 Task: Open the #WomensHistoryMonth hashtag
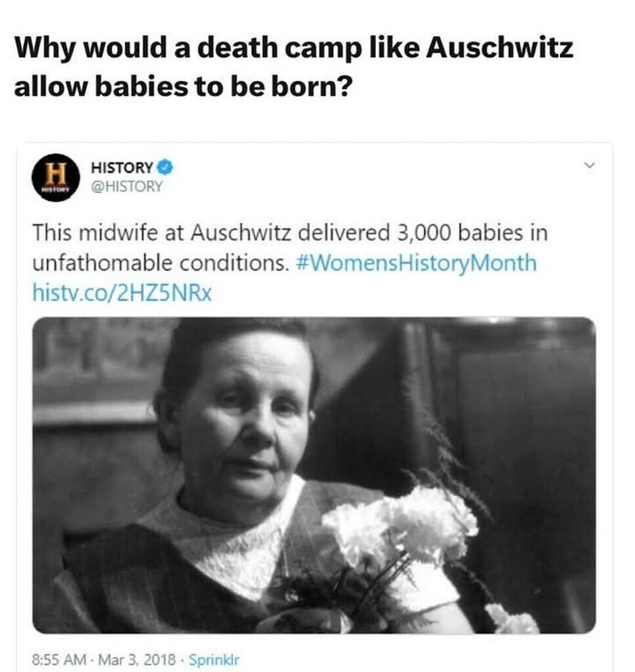[x=416, y=262]
